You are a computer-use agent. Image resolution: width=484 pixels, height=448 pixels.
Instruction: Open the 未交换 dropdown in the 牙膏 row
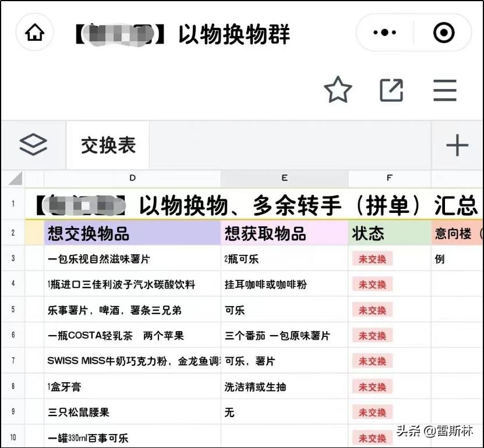click(x=372, y=386)
